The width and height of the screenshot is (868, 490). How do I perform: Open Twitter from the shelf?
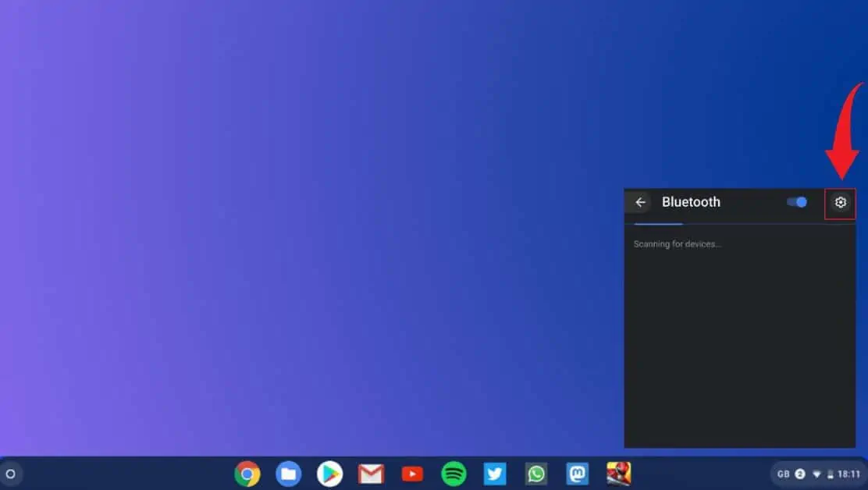pos(495,474)
